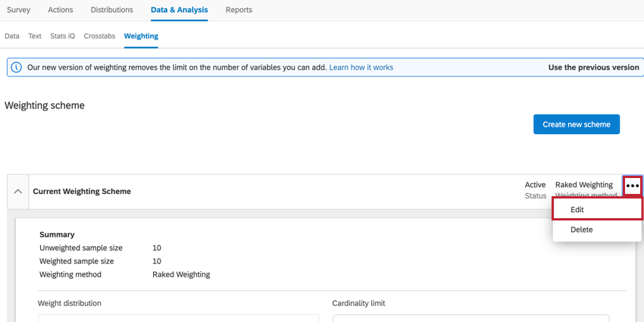Screen dimensions: 644x322
Task: Switch to the Survey tab
Action: click(x=19, y=10)
